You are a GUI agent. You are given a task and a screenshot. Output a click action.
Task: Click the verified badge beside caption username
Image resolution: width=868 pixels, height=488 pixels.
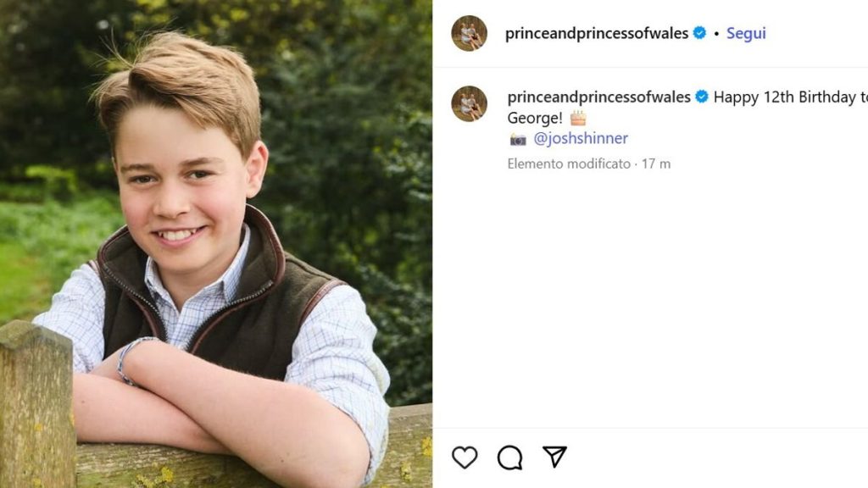tap(702, 97)
